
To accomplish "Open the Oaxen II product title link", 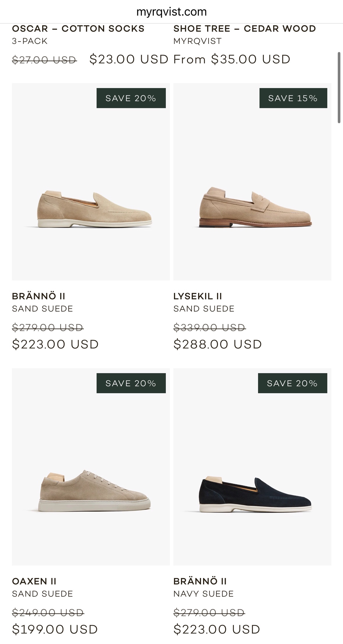I will pos(34,581).
